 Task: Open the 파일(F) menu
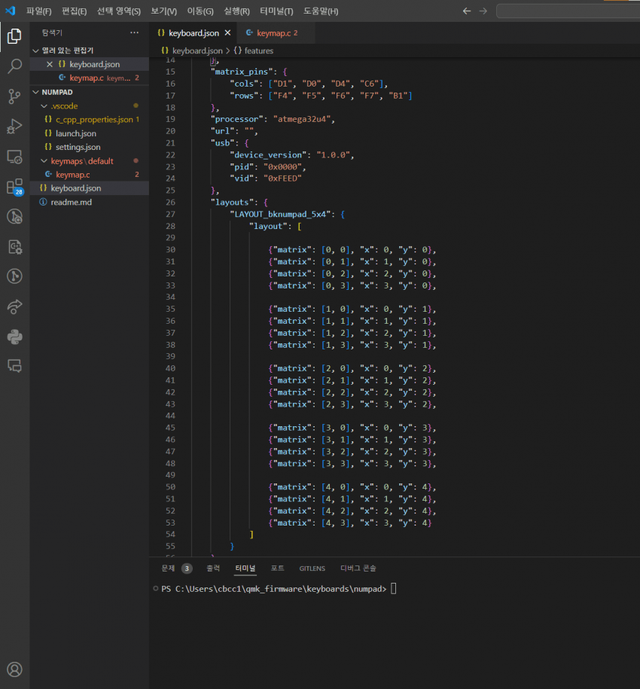tap(39, 11)
